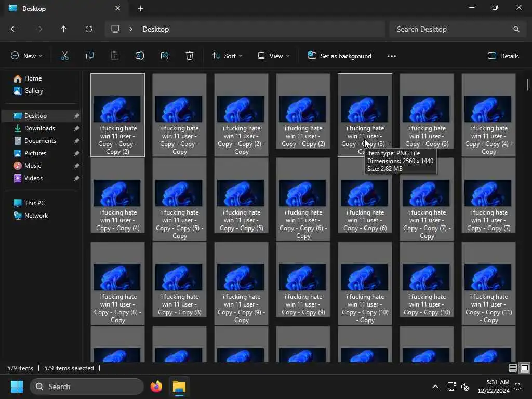Open the New item dropdown
Screen dimensions: 532x399
pyautogui.click(x=26, y=56)
